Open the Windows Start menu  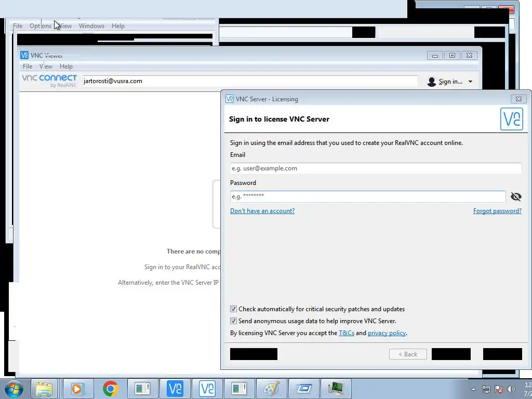(x=14, y=389)
